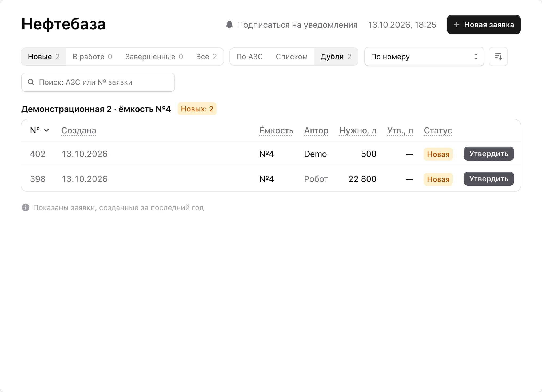Sort by the Создана column header
The width and height of the screenshot is (542, 392).
pos(79,130)
